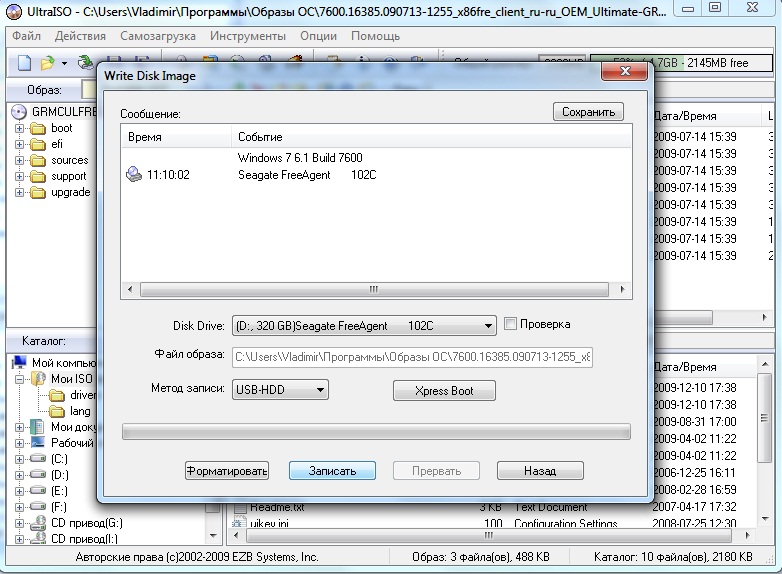Click the UltraISO disc icon in title bar
The image size is (782, 574).
tap(13, 10)
